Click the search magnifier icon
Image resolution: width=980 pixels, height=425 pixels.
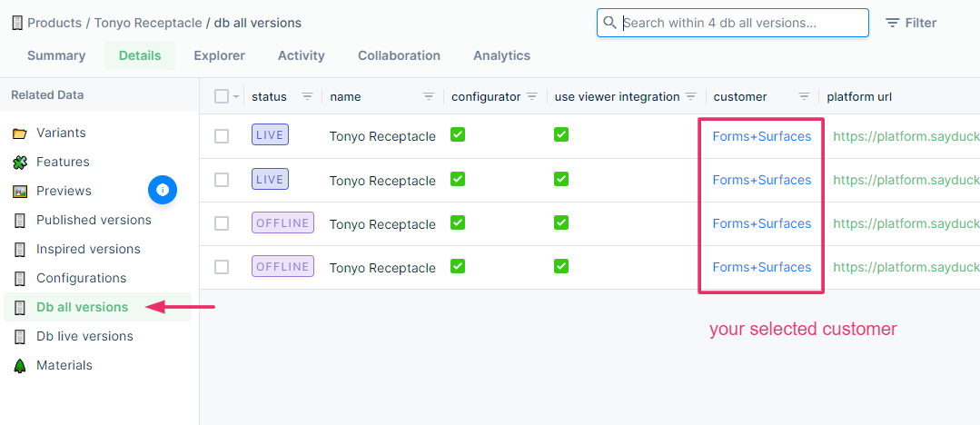pos(610,23)
